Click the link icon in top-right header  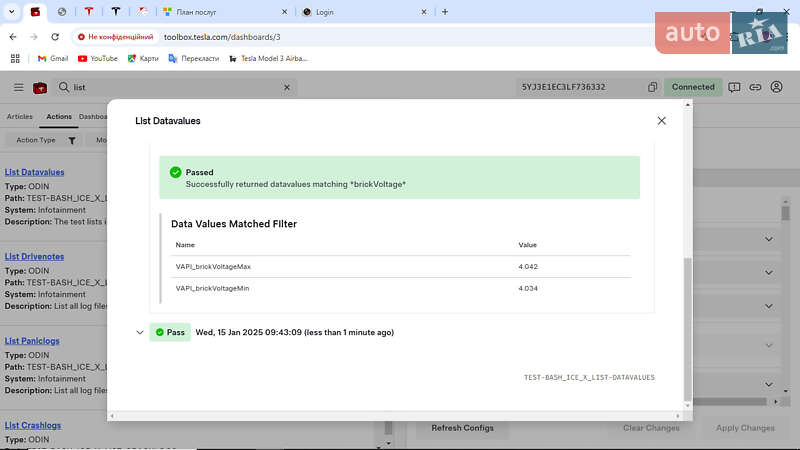(755, 87)
